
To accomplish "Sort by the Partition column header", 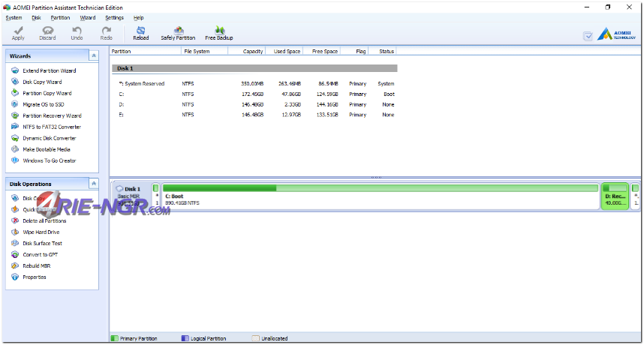I will [x=146, y=51].
